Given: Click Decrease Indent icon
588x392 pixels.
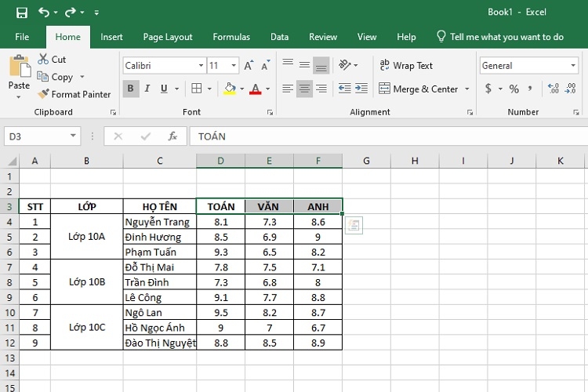Looking at the screenshot, I should [345, 89].
